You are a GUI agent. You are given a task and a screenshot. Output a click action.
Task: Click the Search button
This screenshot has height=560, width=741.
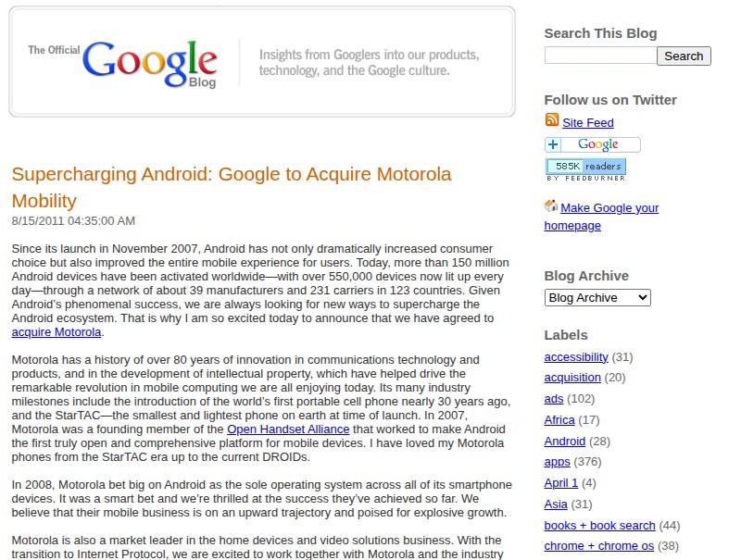tap(684, 56)
